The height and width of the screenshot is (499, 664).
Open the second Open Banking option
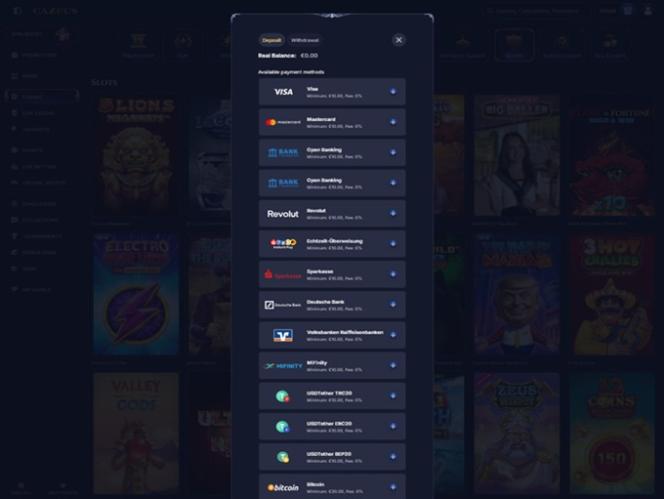click(332, 183)
